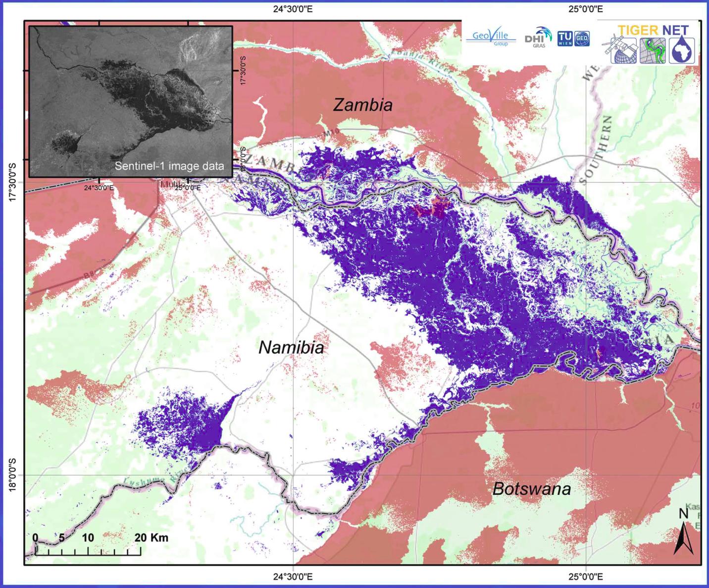
Task: Click the Zambia country label
Action: point(363,105)
